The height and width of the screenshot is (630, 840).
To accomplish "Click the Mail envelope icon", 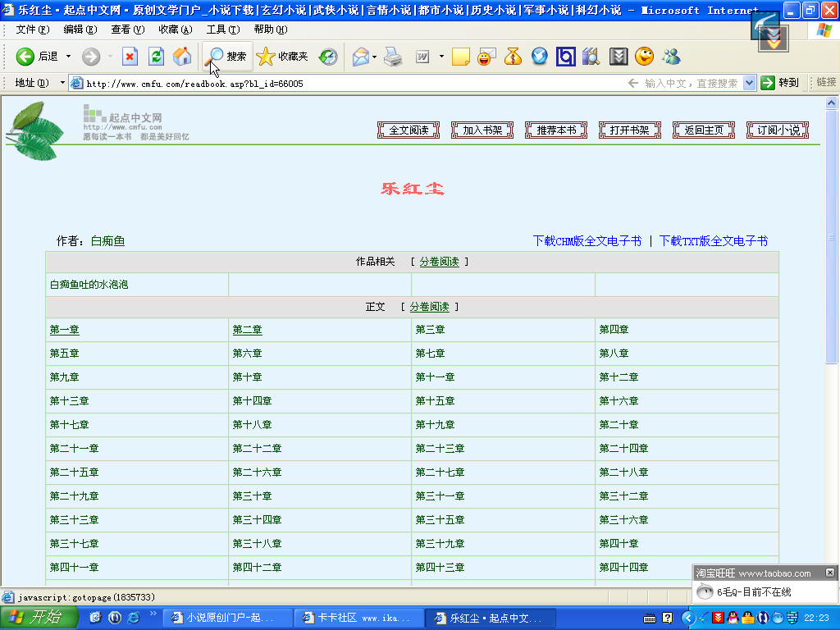I will [360, 57].
